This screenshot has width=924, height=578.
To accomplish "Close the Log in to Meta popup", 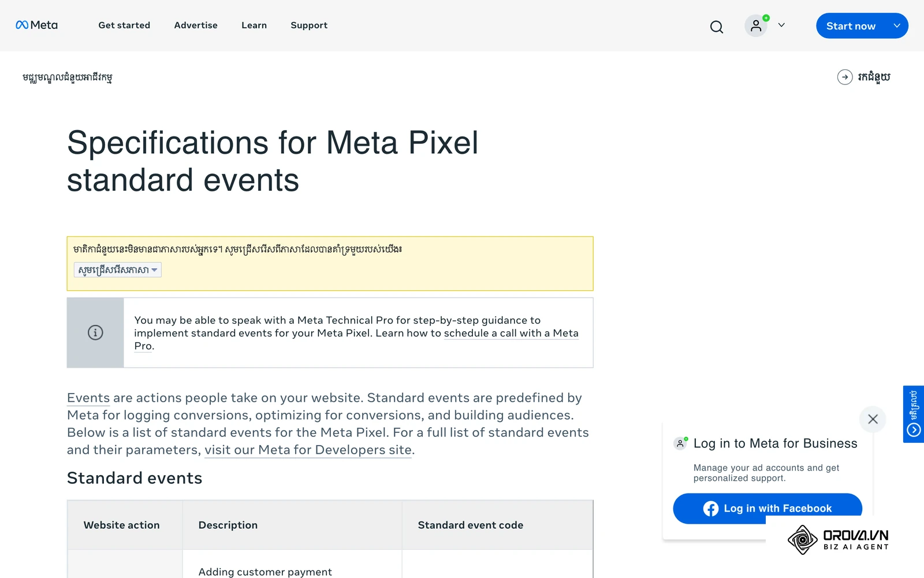I will 873,419.
